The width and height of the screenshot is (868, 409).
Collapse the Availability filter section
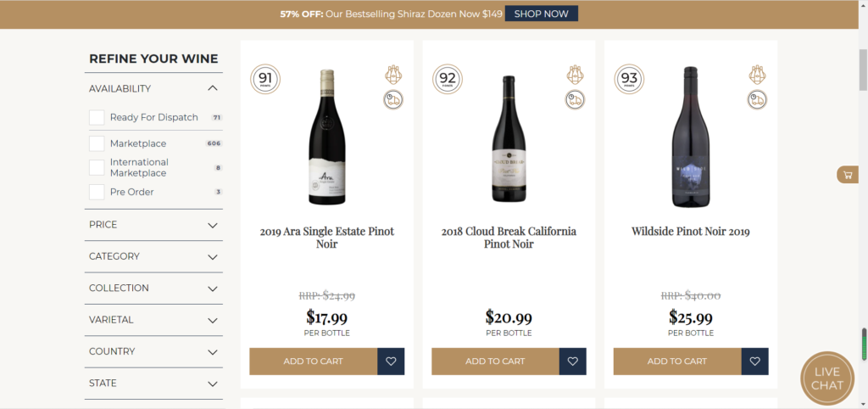click(213, 88)
